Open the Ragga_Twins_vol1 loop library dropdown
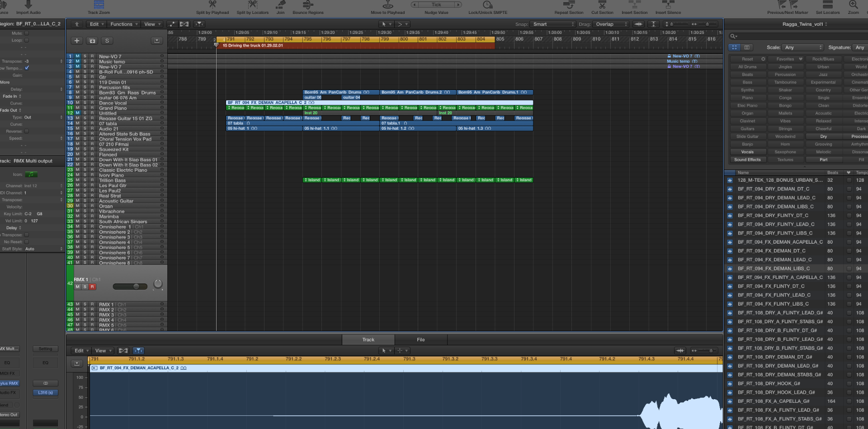868x429 pixels. click(805, 24)
